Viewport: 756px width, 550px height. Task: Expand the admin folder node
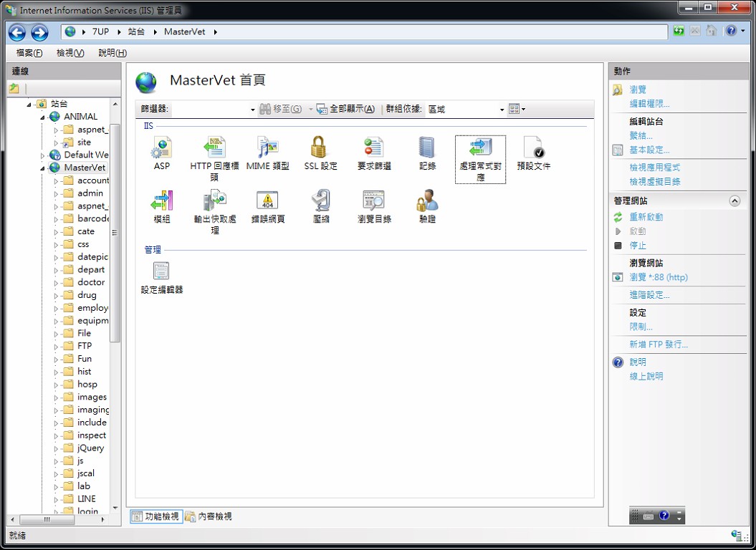pos(56,194)
